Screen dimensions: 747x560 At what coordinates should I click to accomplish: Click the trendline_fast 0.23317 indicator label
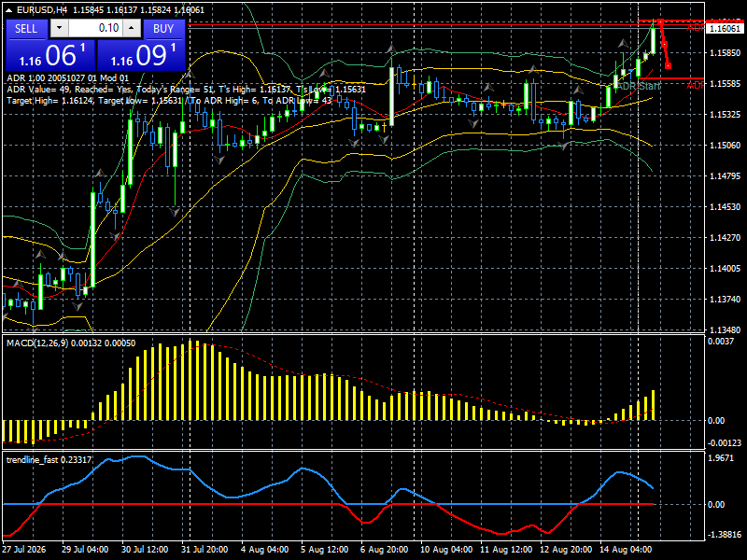(49, 460)
